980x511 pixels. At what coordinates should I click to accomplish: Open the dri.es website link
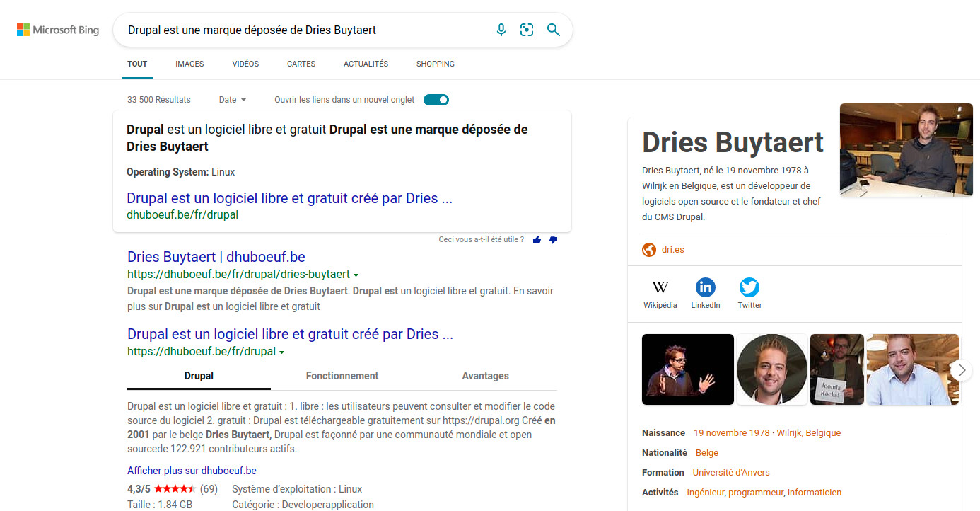pos(672,250)
